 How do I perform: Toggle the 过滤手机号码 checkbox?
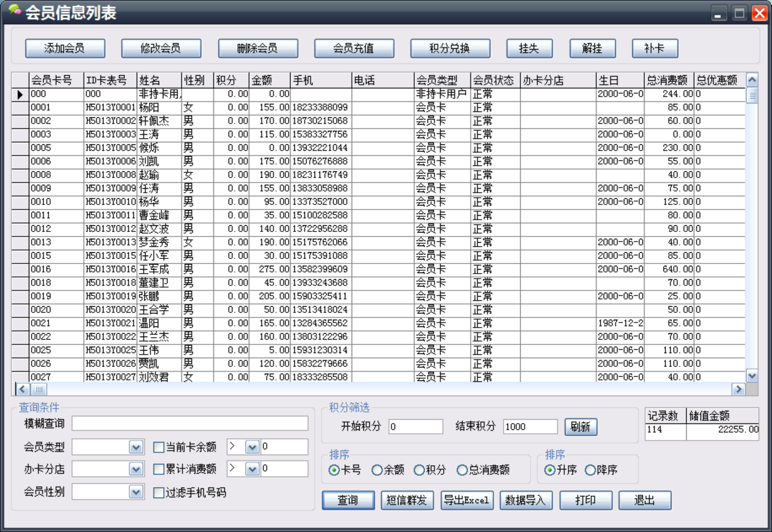tap(159, 493)
